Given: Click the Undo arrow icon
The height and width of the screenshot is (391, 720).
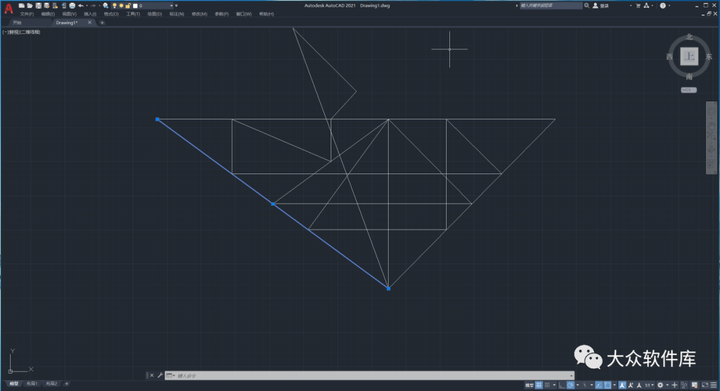Looking at the screenshot, I should pyautogui.click(x=81, y=6).
